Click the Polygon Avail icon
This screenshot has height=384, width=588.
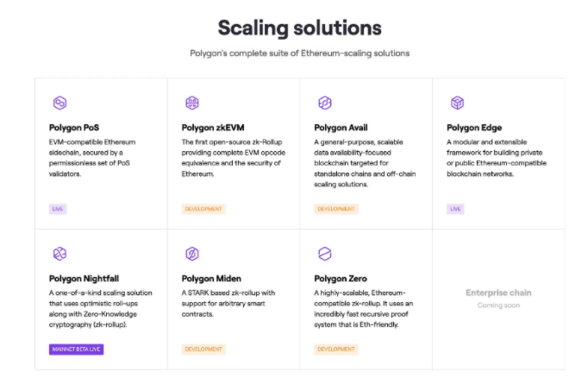coord(325,103)
